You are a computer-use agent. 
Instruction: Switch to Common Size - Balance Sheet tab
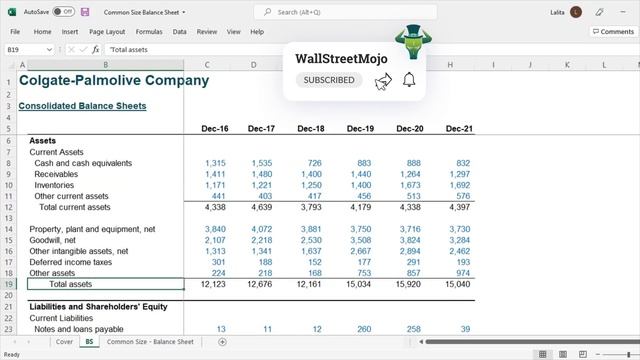(150, 342)
